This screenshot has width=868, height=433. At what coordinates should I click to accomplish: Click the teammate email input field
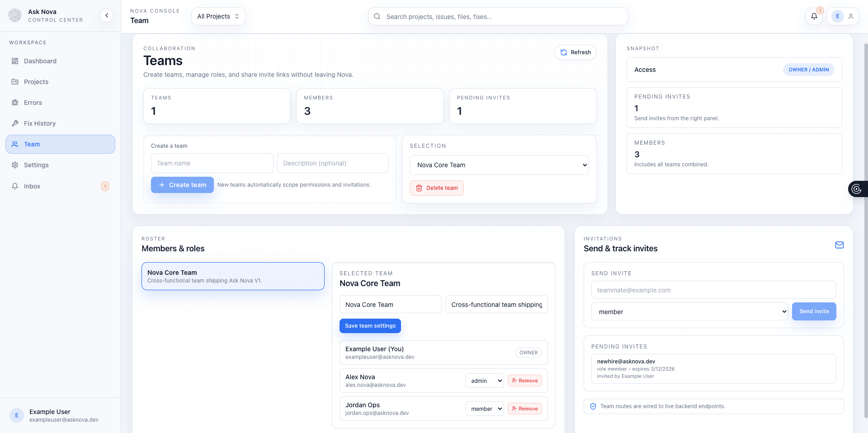713,290
